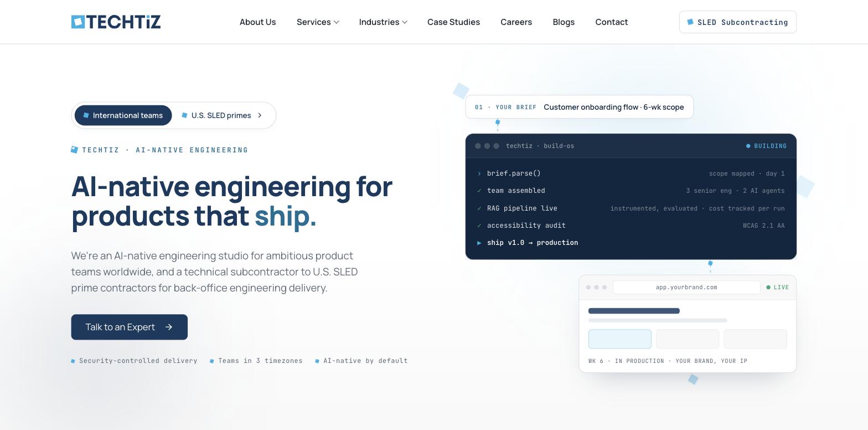Click the arrow after U.S. SLED primes
Image resolution: width=868 pixels, height=430 pixels.
(260, 115)
